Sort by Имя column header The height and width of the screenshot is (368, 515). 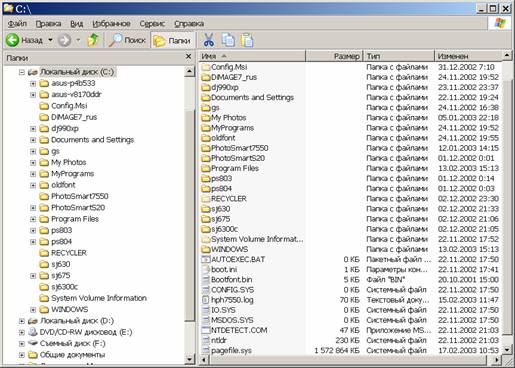pyautogui.click(x=252, y=56)
